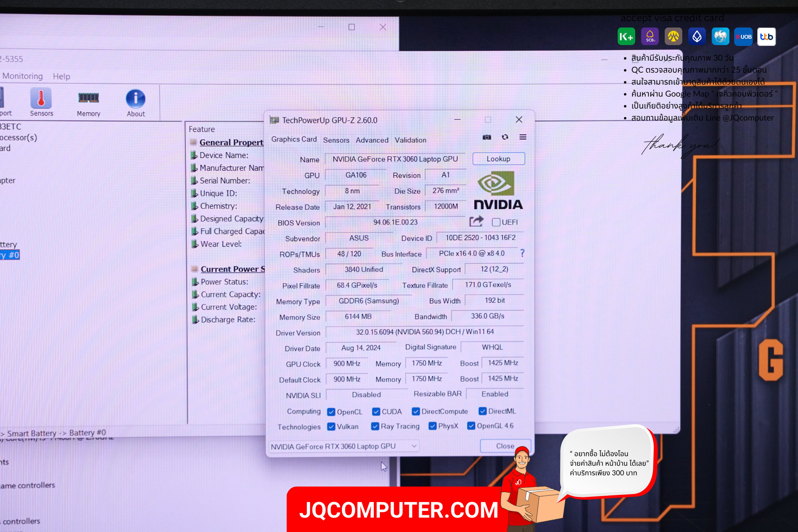Viewport: 798px width, 532px height.
Task: Click the Wear Level battery icon
Action: 195,244
